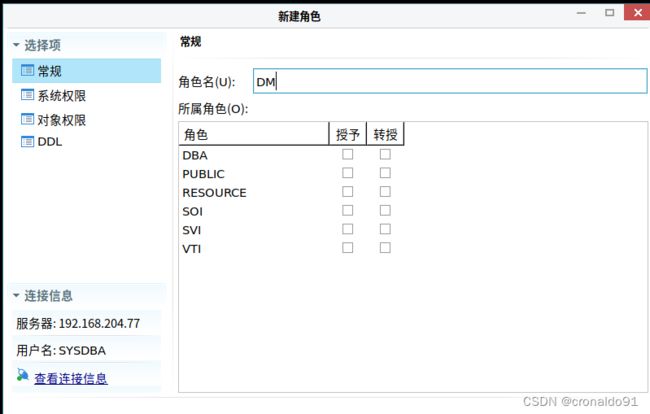Minimize the 新建角色 window
The height and width of the screenshot is (414, 650).
(581, 13)
